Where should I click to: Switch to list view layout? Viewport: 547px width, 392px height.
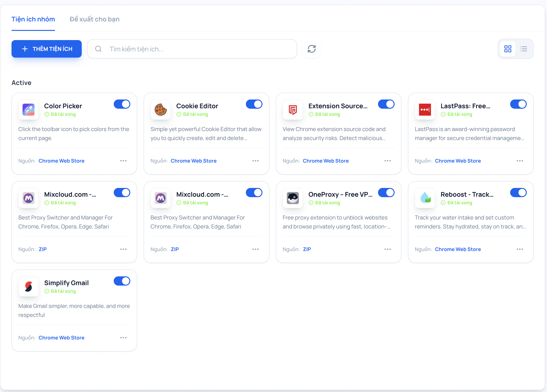pos(523,49)
